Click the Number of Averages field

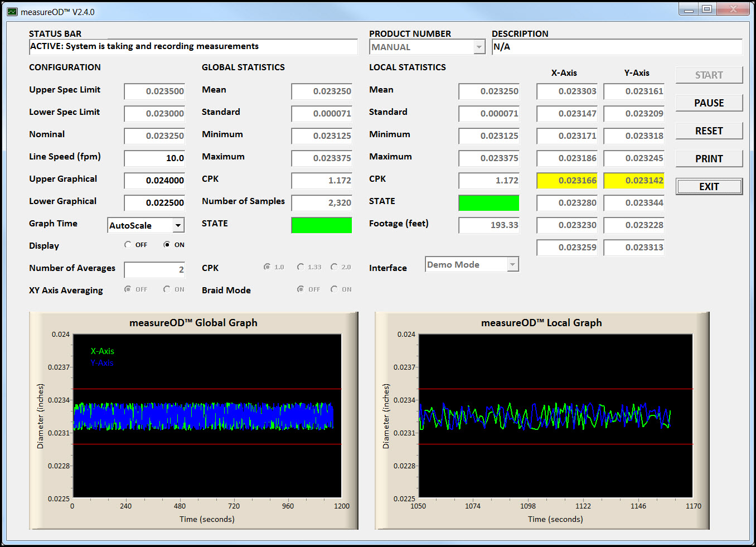coord(154,270)
